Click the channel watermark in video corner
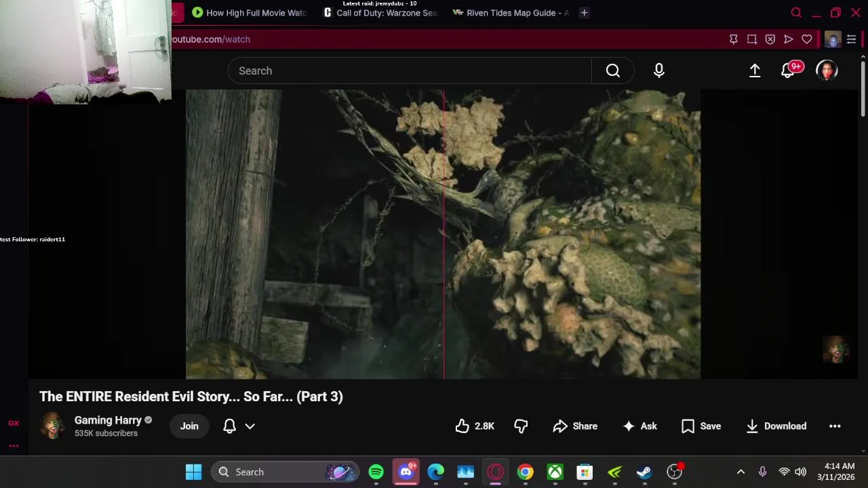868x488 pixels. (x=836, y=350)
